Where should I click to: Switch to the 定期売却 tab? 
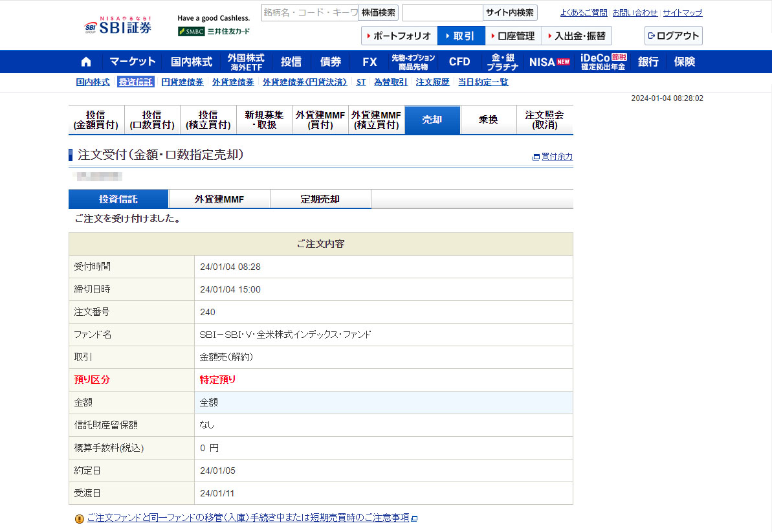coord(320,199)
